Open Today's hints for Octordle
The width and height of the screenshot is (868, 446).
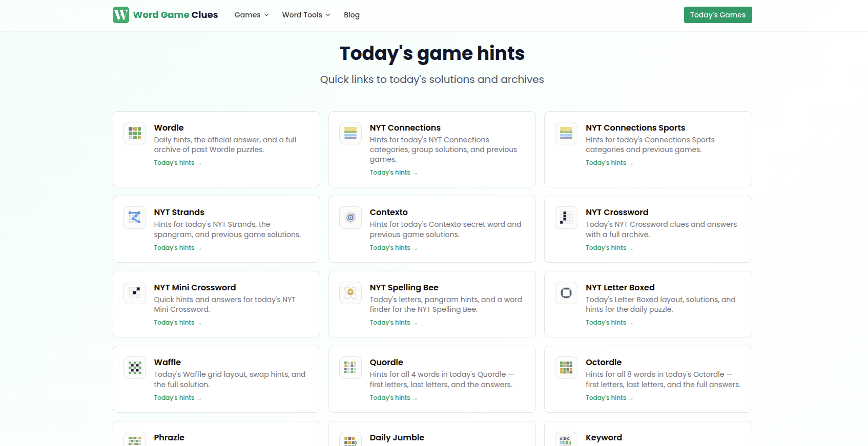coord(609,398)
